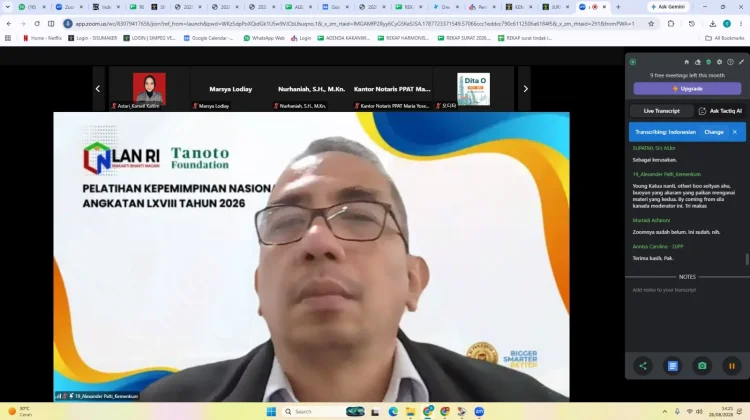
Task: Take a screenshot with the green camera icon
Action: [x=702, y=366]
